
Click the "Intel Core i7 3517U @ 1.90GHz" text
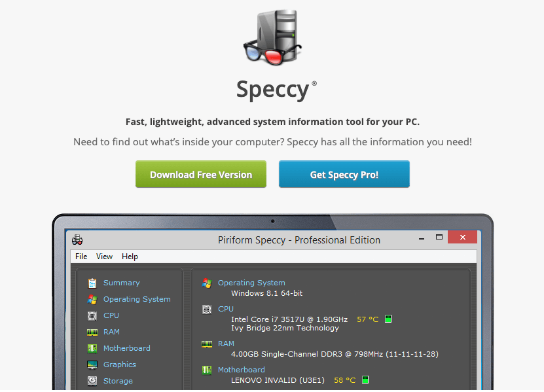pyautogui.click(x=289, y=319)
